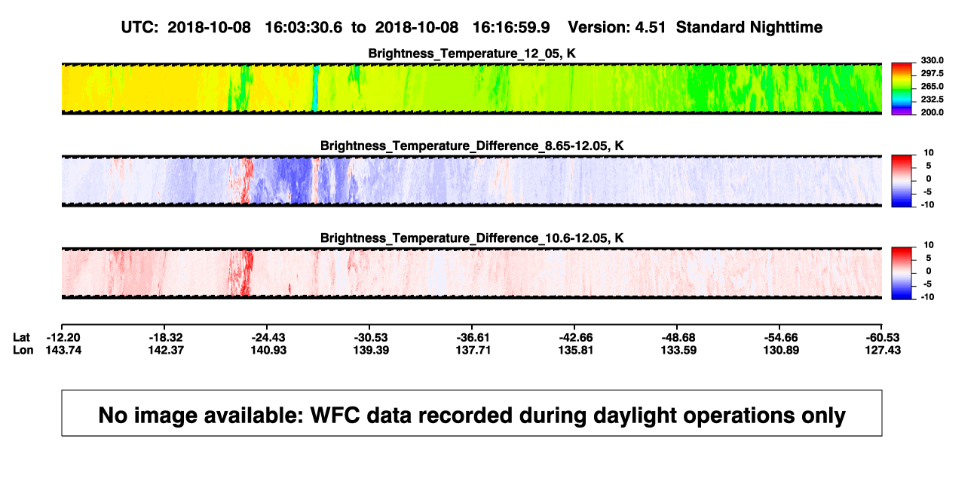Viewport: 980px width, 503px height.
Task: Click longitude tick value 130.89
Action: tap(781, 350)
